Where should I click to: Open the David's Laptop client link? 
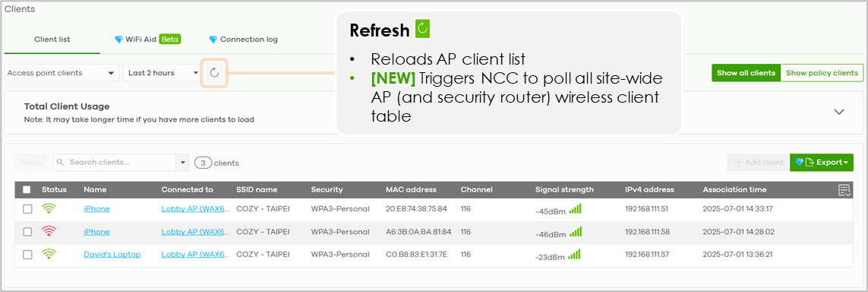tap(112, 254)
